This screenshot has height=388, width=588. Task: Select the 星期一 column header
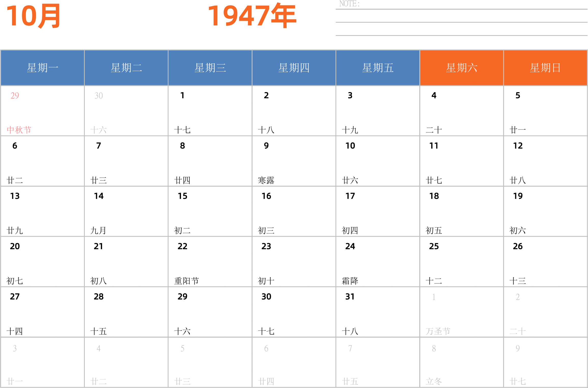coord(43,68)
